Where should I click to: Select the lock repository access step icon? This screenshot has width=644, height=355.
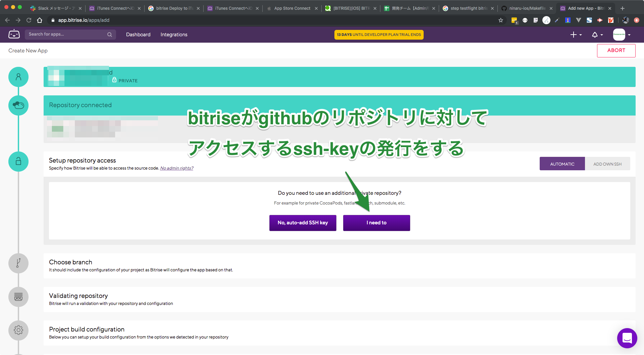coord(18,162)
